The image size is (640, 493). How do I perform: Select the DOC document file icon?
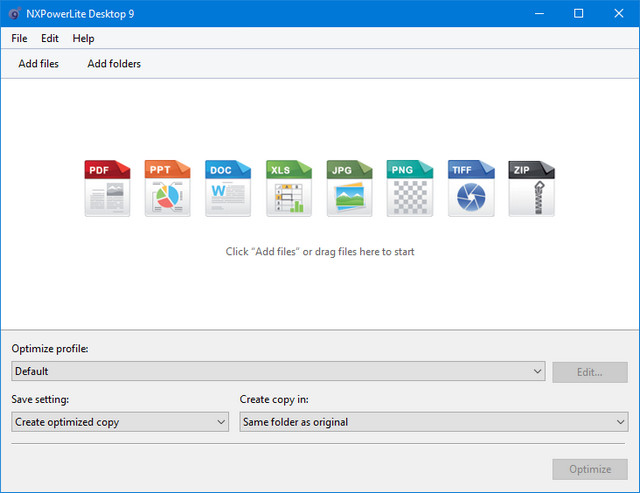(x=228, y=188)
